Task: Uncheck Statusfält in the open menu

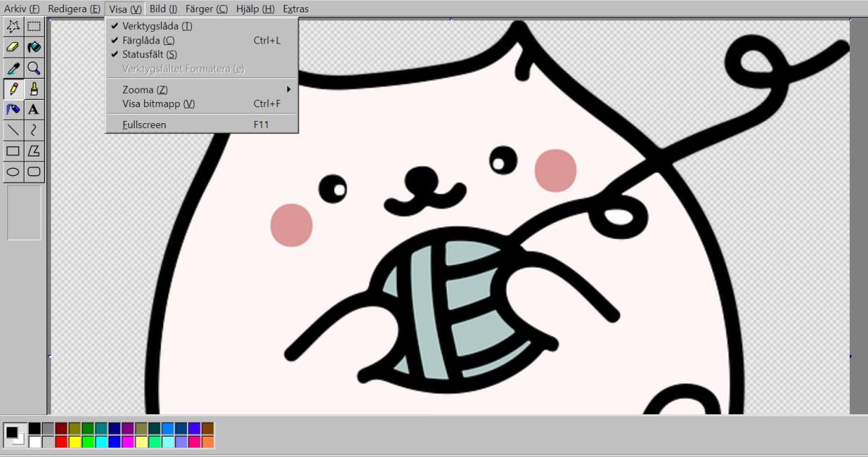Action: coord(149,54)
